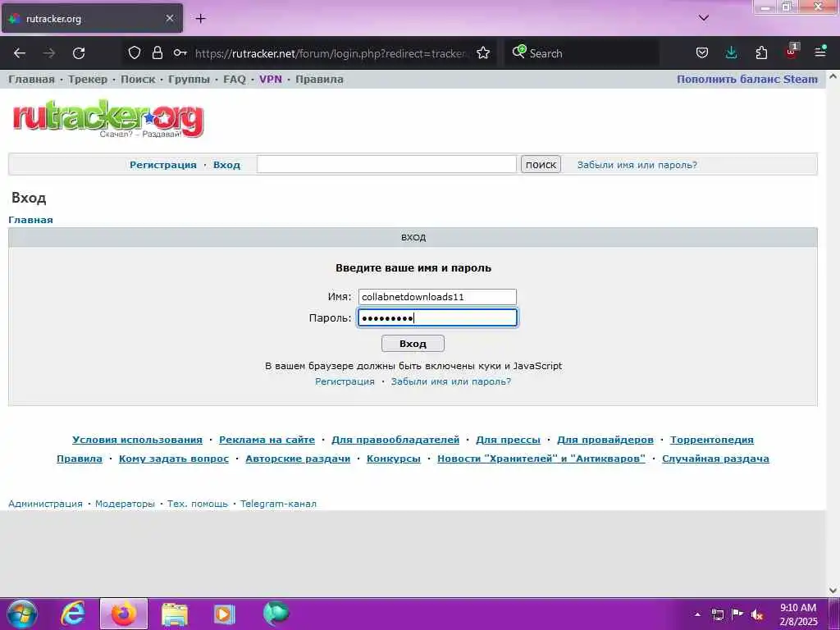
Task: Show downloads panel arrow icon
Action: pyautogui.click(x=731, y=52)
